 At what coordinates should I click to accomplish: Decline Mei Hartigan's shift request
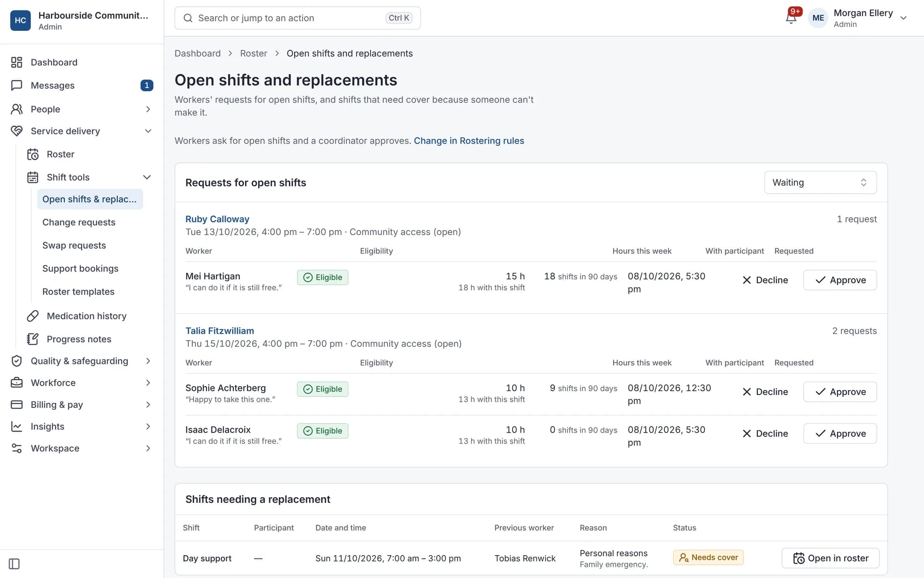[765, 280]
